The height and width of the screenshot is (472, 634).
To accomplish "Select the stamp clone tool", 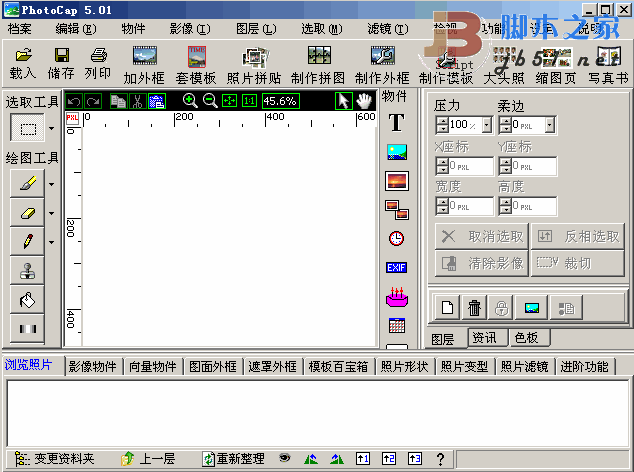I will 27,271.
